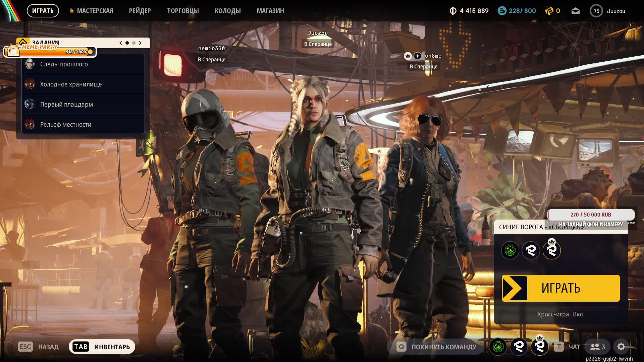644x362 pixels.
Task: Select the second page dot in quests panel
Action: click(134, 43)
